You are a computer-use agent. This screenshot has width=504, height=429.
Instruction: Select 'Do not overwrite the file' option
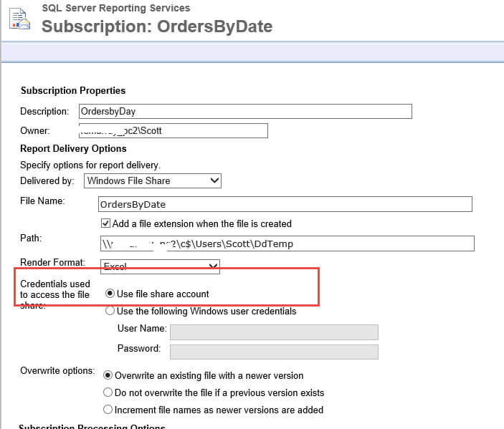pos(108,392)
